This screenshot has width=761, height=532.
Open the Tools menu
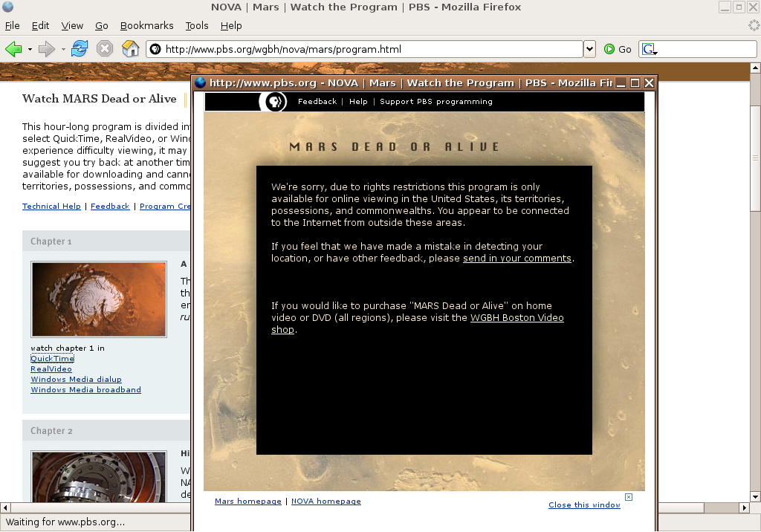[x=196, y=26]
